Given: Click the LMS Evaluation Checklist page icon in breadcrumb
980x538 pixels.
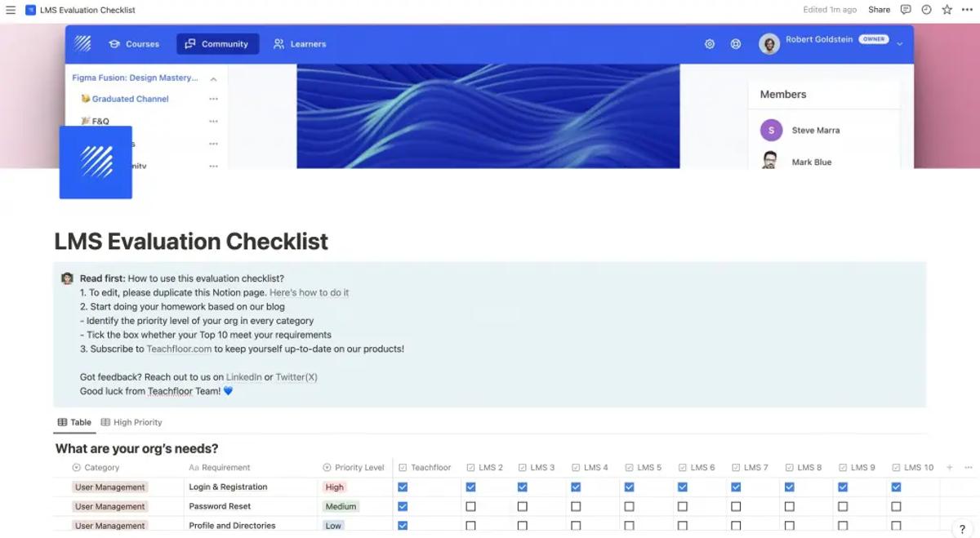Looking at the screenshot, I should tap(31, 10).
